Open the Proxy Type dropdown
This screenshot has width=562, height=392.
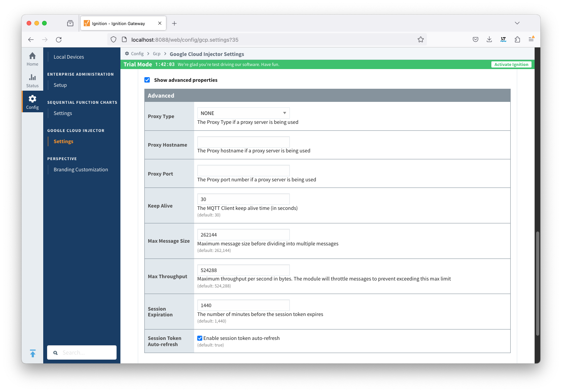(x=243, y=113)
